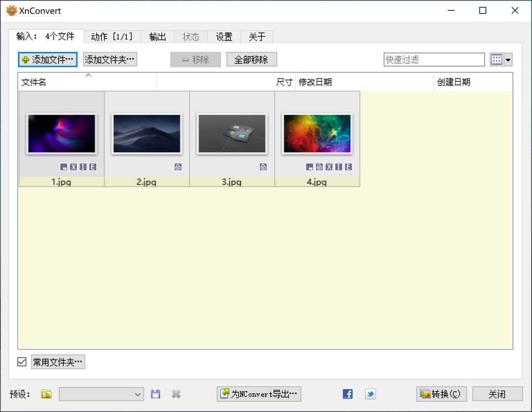Open Facebook link icon

pos(348,394)
